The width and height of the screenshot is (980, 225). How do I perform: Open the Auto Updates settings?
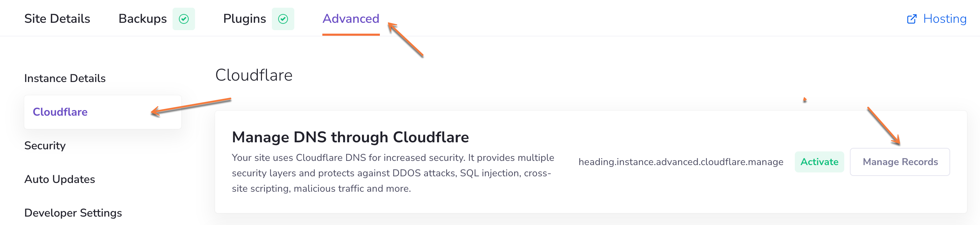click(59, 179)
